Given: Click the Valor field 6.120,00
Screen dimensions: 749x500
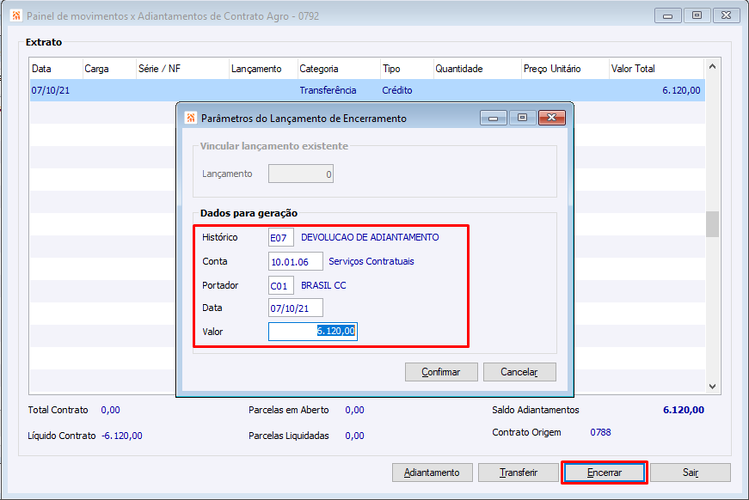Looking at the screenshot, I should (313, 331).
